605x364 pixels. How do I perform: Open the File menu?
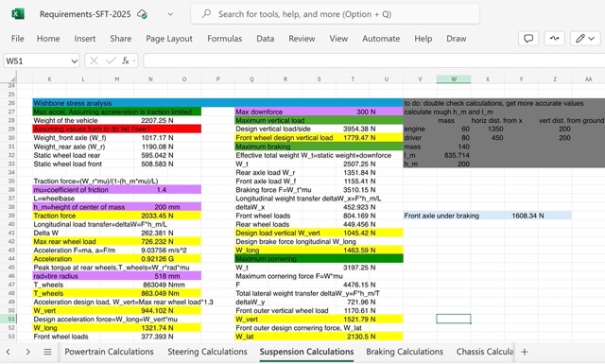[x=17, y=39]
